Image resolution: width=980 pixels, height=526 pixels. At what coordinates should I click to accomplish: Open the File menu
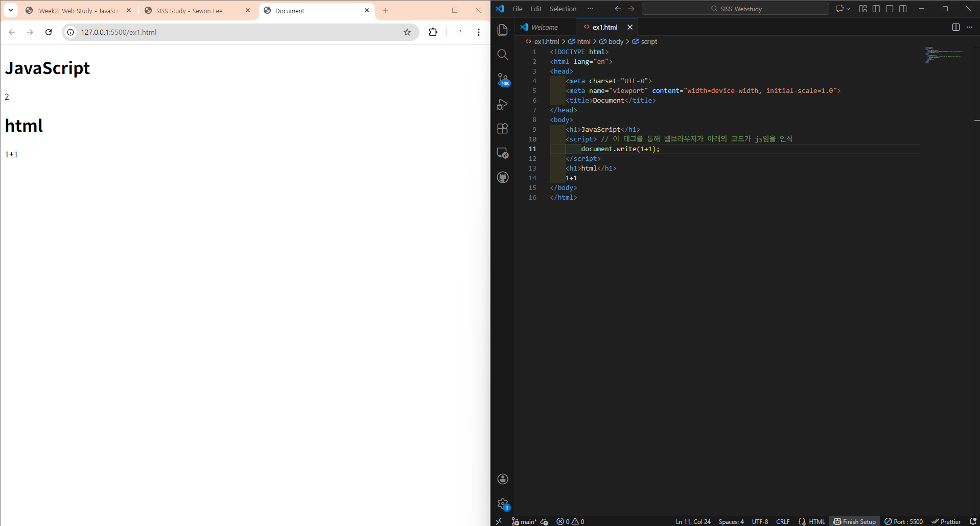(517, 9)
